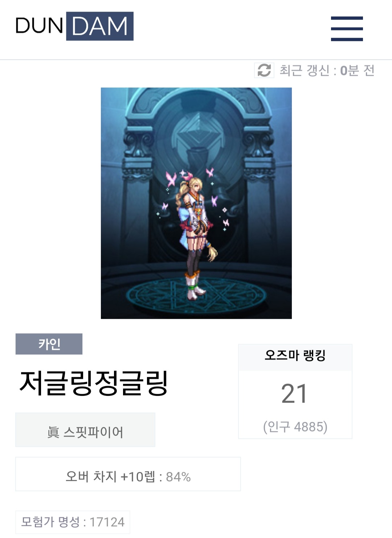This screenshot has width=392, height=538.
Task: Go home via the DUNDAM logo
Action: (x=74, y=26)
